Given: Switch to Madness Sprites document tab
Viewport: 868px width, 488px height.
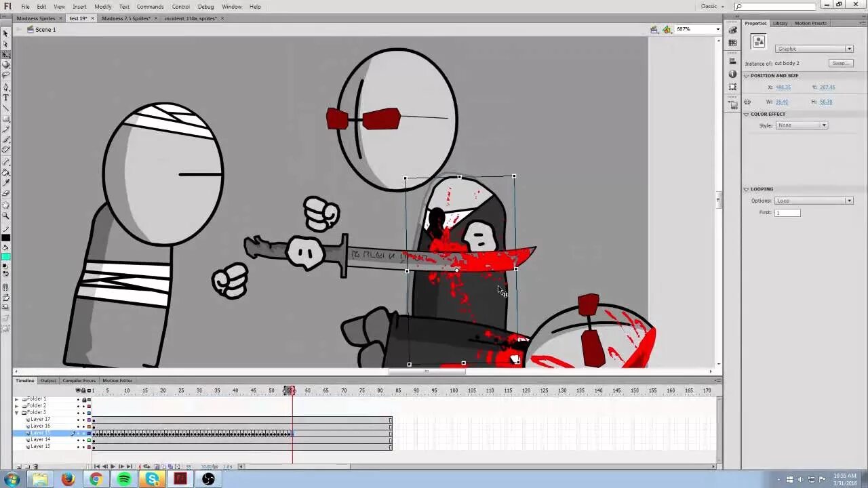Looking at the screenshot, I should [36, 18].
